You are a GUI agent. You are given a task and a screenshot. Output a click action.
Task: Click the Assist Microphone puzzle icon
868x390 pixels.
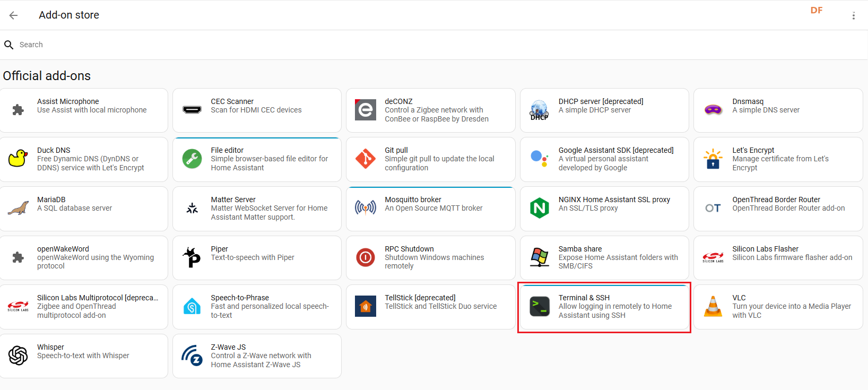pos(18,110)
